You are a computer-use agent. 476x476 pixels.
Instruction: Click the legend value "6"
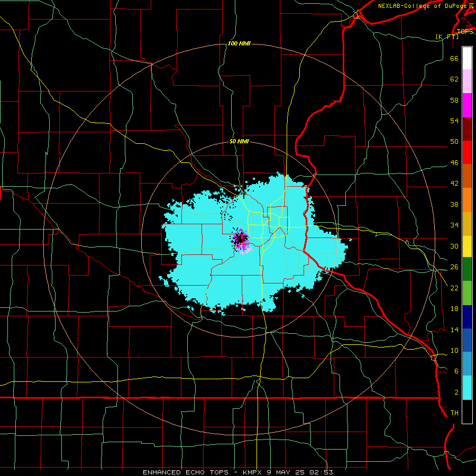point(456,371)
